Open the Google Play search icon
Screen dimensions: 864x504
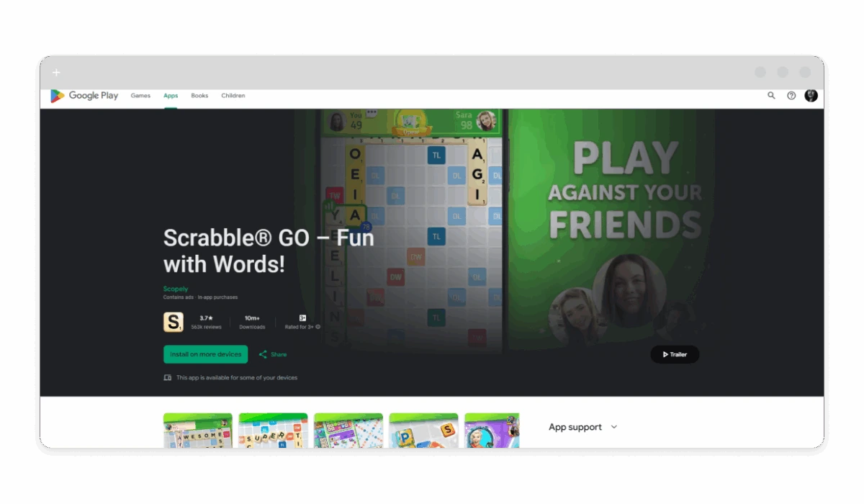pyautogui.click(x=771, y=96)
